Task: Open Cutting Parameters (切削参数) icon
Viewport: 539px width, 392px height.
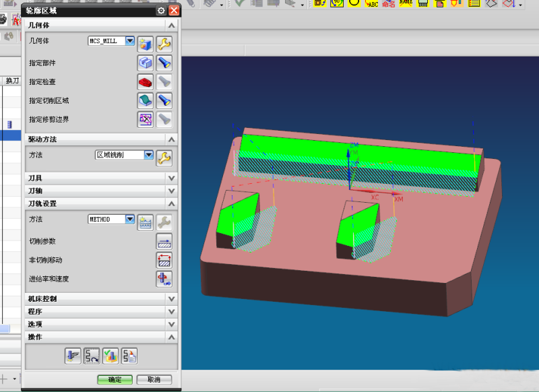Action: [164, 241]
